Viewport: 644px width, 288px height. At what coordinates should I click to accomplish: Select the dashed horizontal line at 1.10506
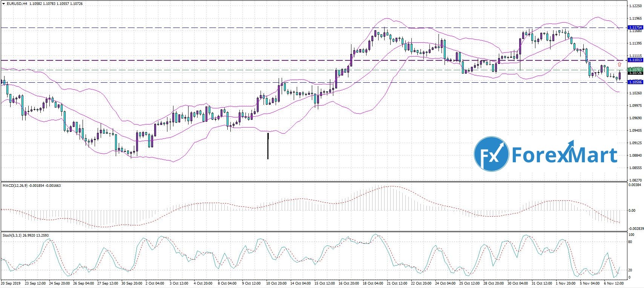click(313, 82)
